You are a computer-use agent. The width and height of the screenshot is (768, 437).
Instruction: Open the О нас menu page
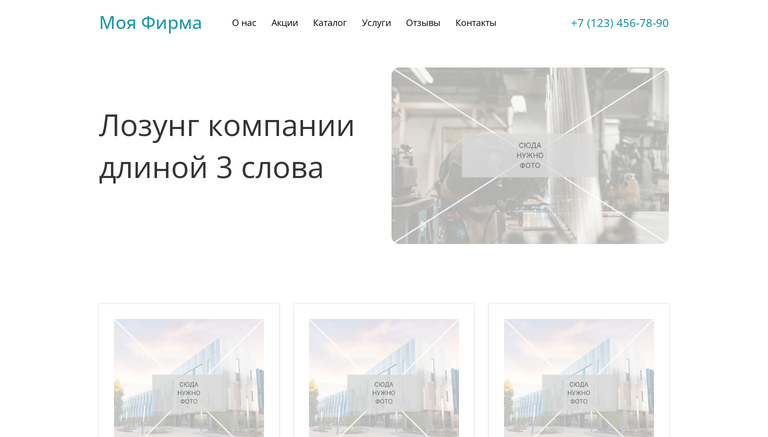(244, 23)
